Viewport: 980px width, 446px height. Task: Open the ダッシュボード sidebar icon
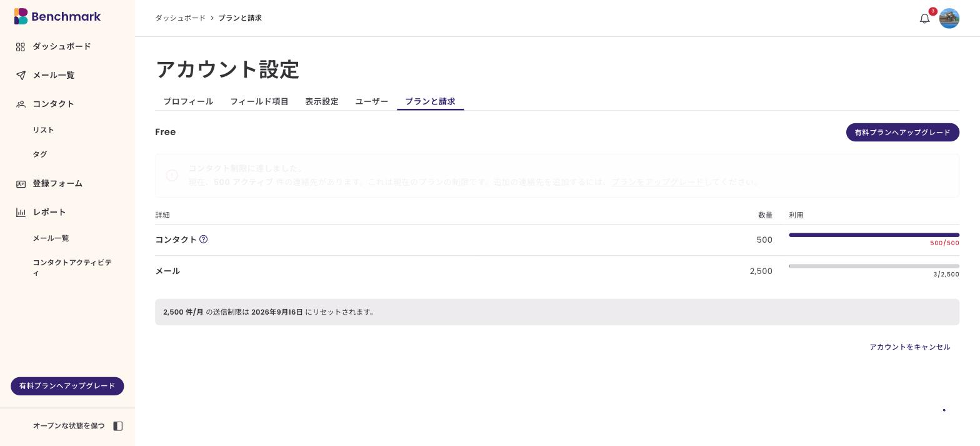point(21,47)
